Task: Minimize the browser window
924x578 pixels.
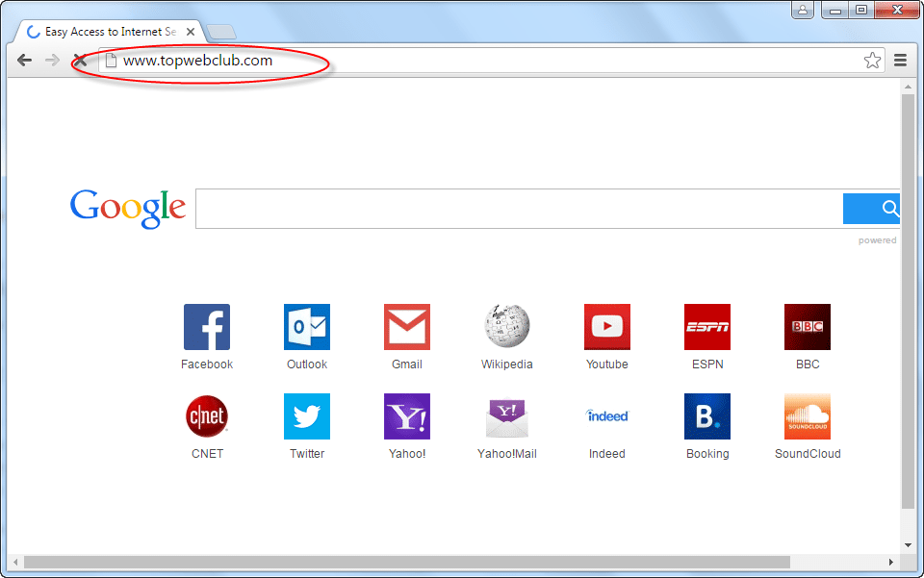Action: pos(835,10)
